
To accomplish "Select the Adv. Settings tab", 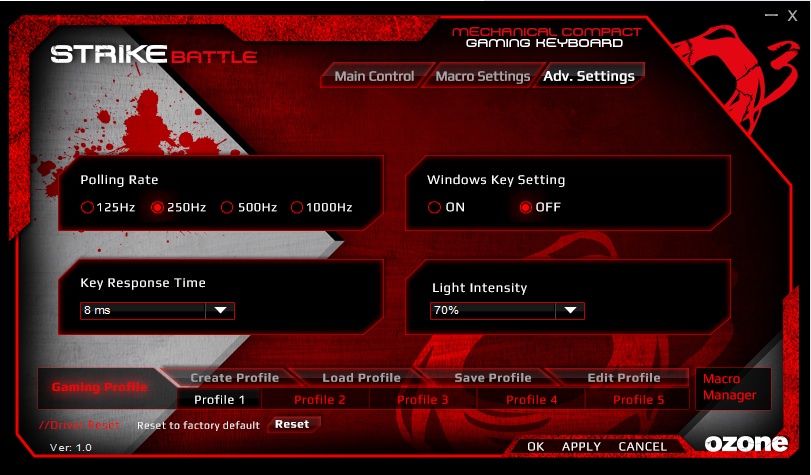I will (x=589, y=76).
